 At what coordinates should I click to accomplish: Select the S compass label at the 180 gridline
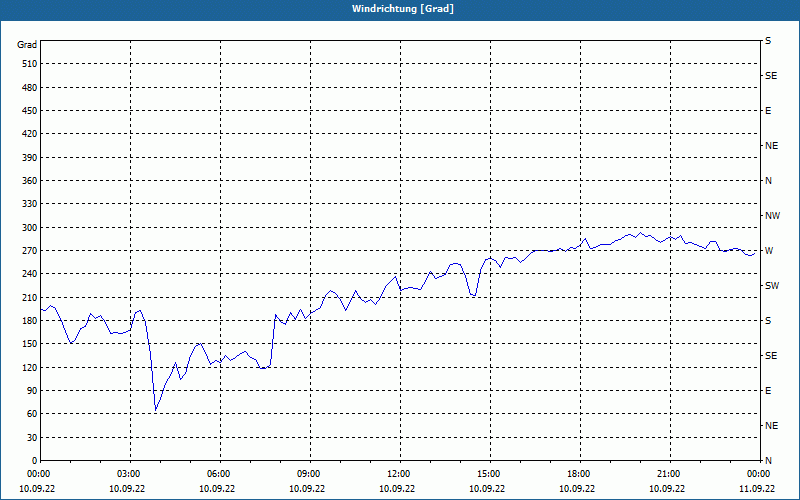click(x=768, y=320)
